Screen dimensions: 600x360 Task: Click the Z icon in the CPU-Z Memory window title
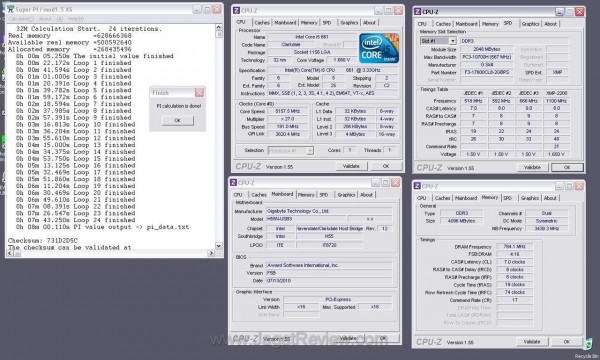click(x=417, y=186)
